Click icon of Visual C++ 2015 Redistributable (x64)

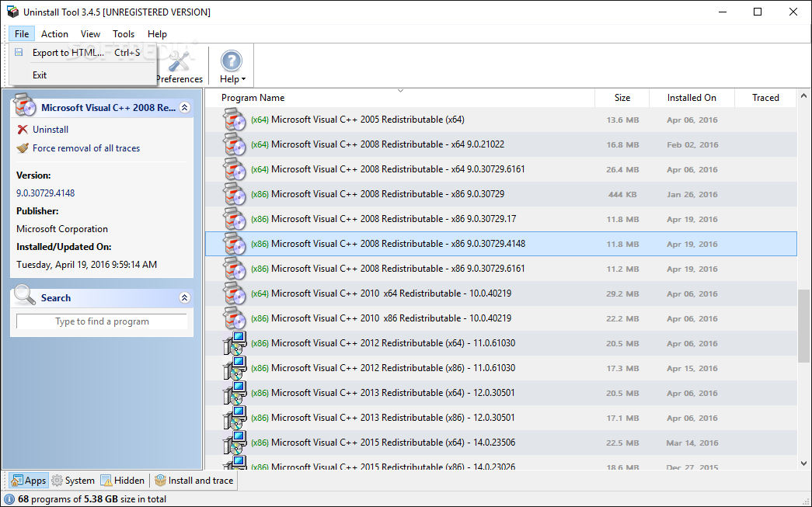tap(235, 443)
